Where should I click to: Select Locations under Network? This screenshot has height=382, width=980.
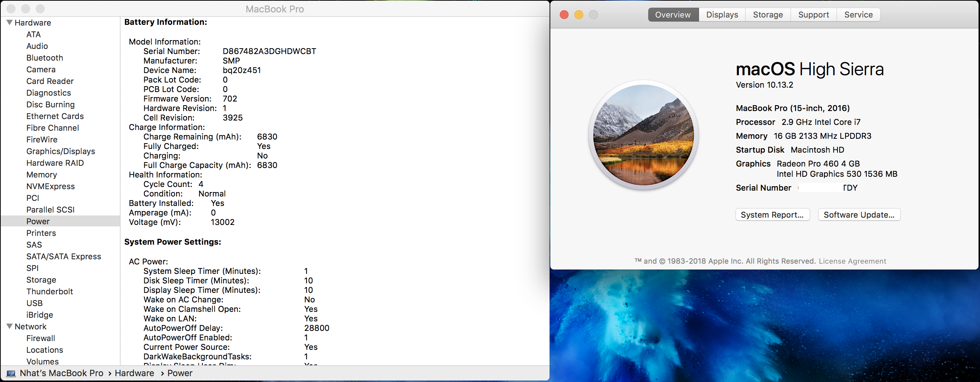(x=45, y=350)
